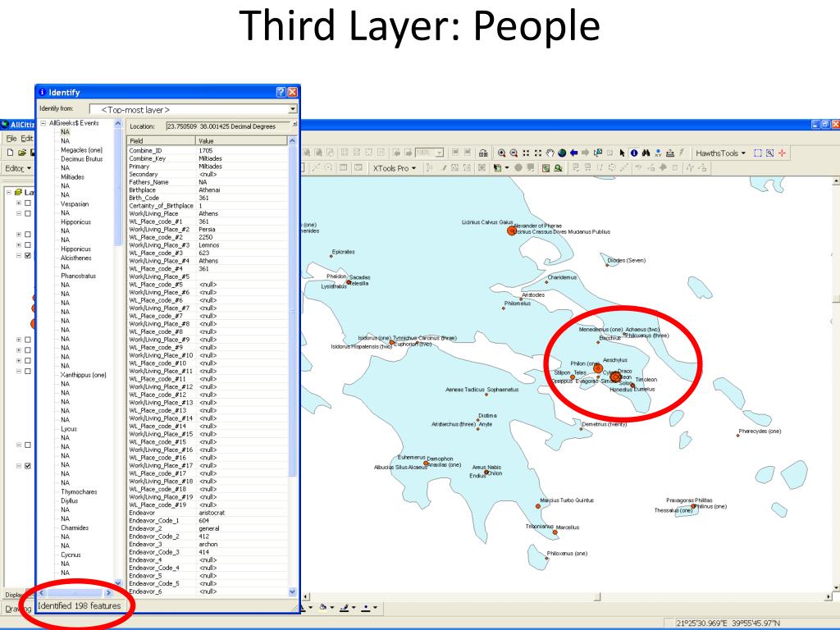Click the "Pherecydes (one)" map label
The image size is (840, 630).
[x=760, y=431]
